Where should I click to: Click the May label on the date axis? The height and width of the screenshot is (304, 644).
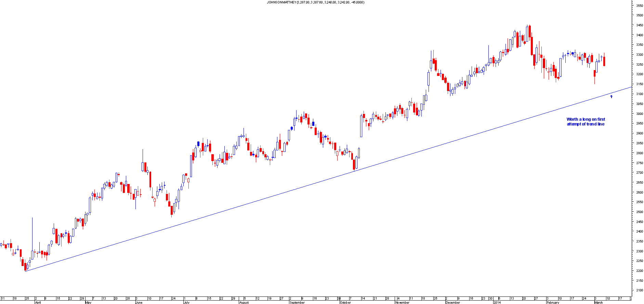88,302
